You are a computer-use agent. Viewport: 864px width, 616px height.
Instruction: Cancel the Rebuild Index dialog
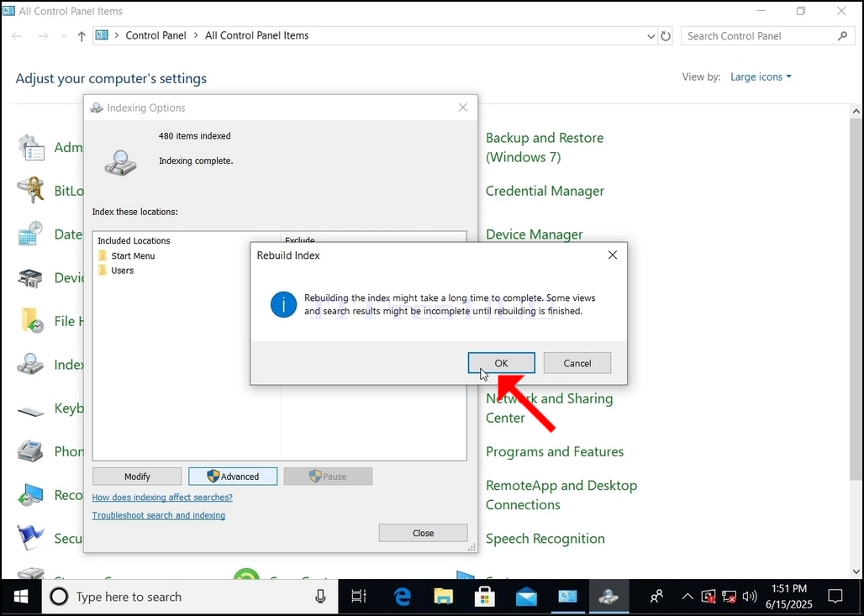[x=577, y=363]
